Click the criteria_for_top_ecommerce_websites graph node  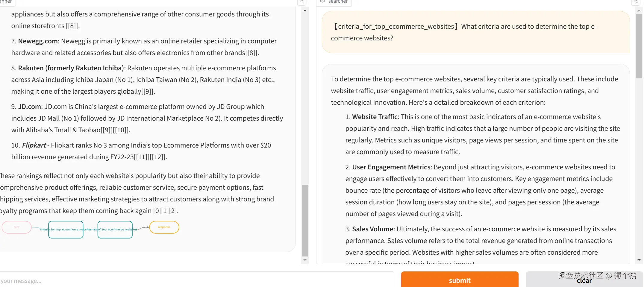click(66, 230)
